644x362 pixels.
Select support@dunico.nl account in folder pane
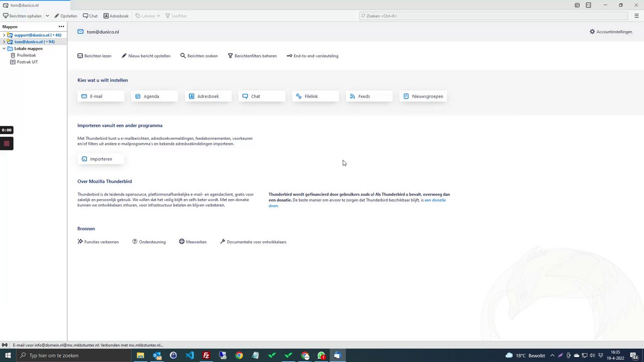click(x=38, y=35)
